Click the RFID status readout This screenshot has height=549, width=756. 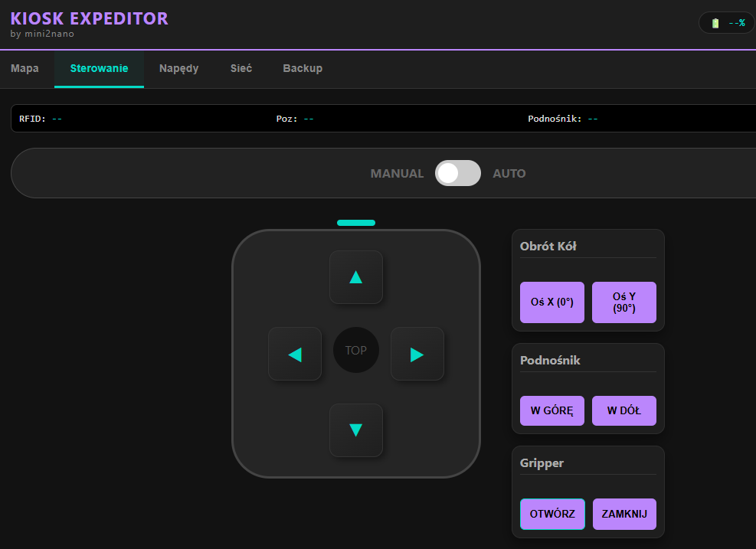pyautogui.click(x=41, y=119)
